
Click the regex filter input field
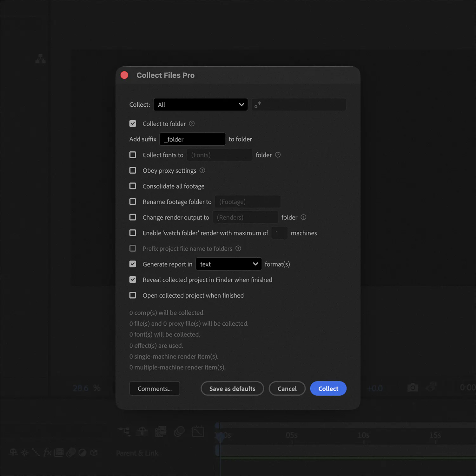pyautogui.click(x=299, y=105)
